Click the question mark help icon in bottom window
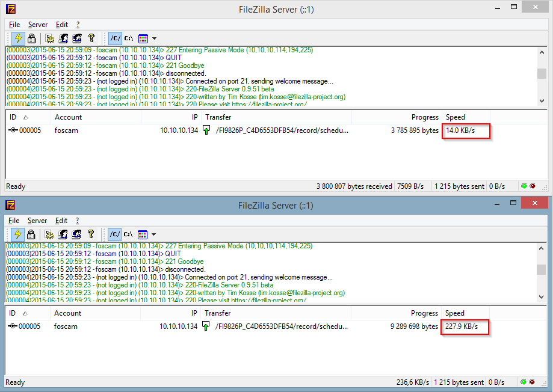This screenshot has height=392, width=553. pyautogui.click(x=91, y=234)
